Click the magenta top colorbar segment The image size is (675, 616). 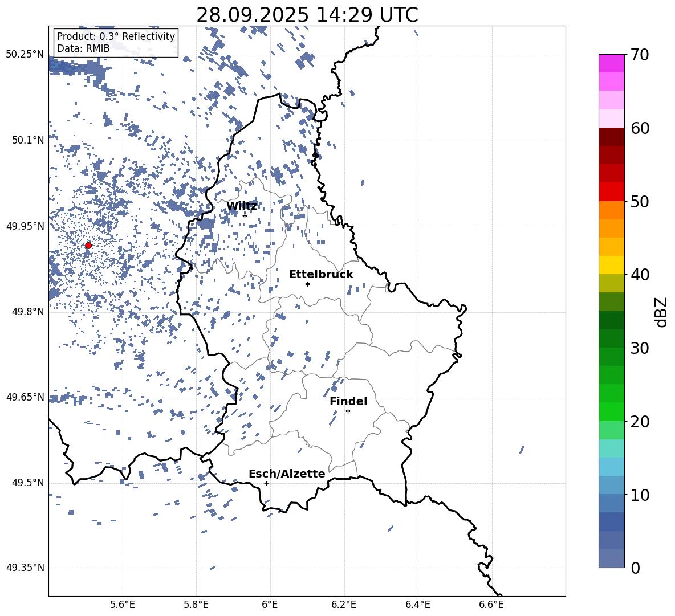pos(612,64)
